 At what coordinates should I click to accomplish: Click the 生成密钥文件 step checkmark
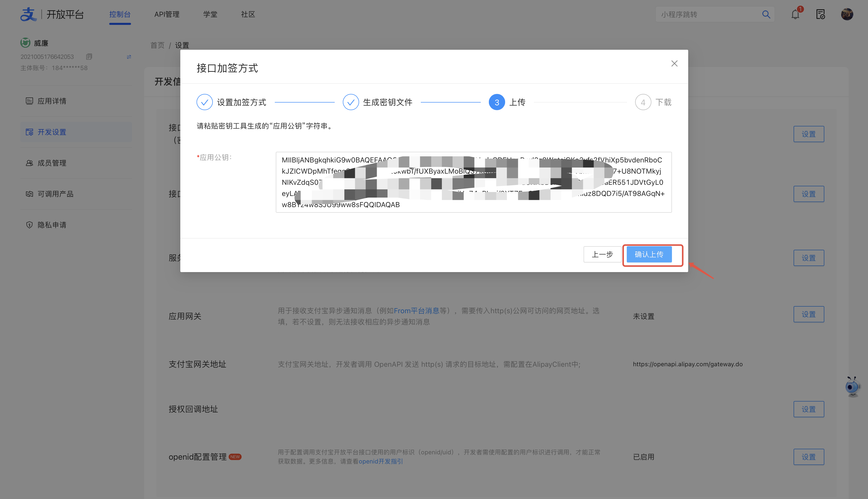tap(351, 102)
